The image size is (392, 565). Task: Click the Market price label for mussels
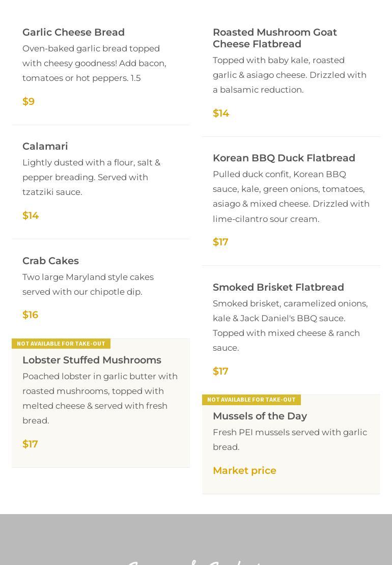click(244, 470)
